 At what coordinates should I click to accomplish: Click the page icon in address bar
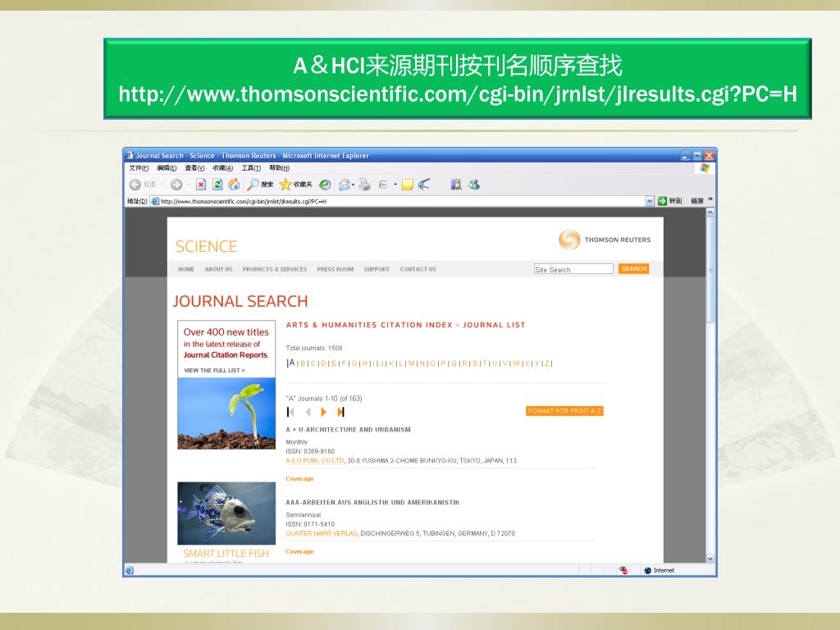click(155, 202)
